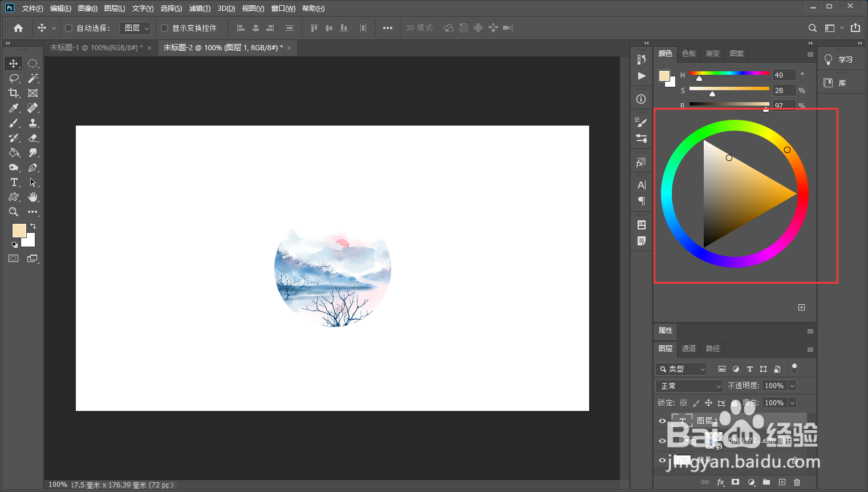Open the 正常 blend mode dropdown
Screen dimensions: 868x492
(x=689, y=386)
